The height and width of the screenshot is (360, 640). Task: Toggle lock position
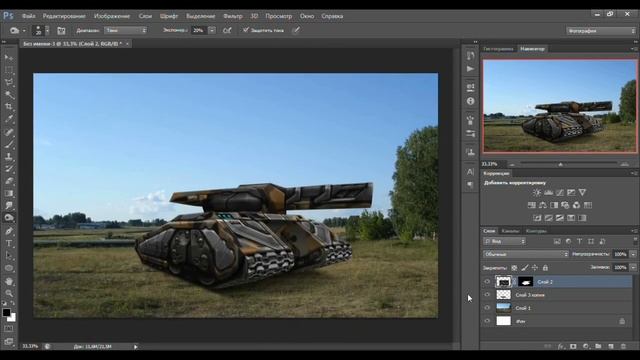(535, 268)
